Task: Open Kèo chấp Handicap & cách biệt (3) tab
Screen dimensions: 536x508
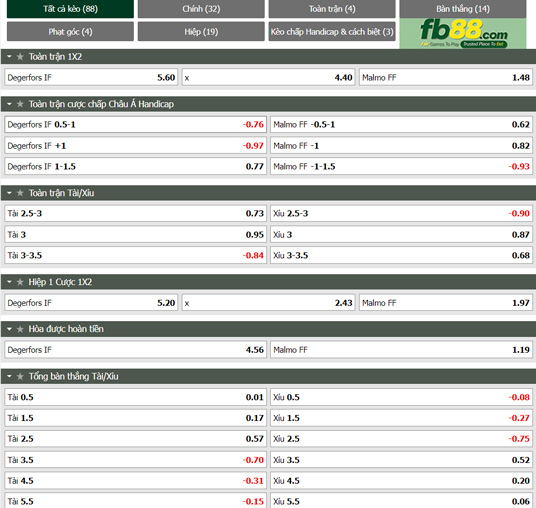Action: click(332, 31)
